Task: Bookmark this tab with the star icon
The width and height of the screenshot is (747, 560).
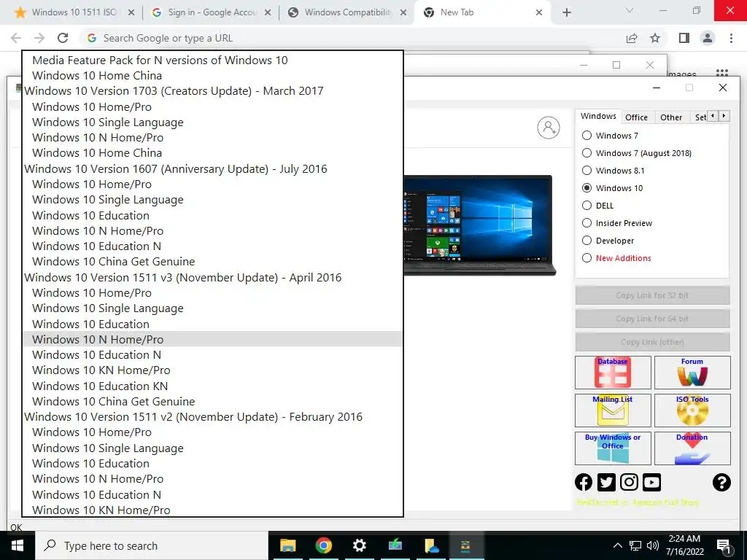Action: 655,38
